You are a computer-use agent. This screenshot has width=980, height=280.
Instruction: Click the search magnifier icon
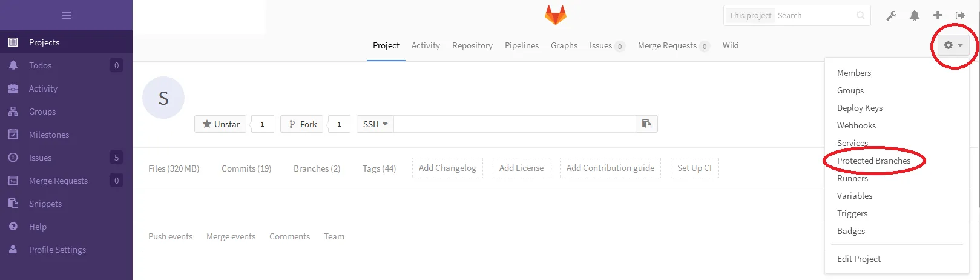click(861, 16)
